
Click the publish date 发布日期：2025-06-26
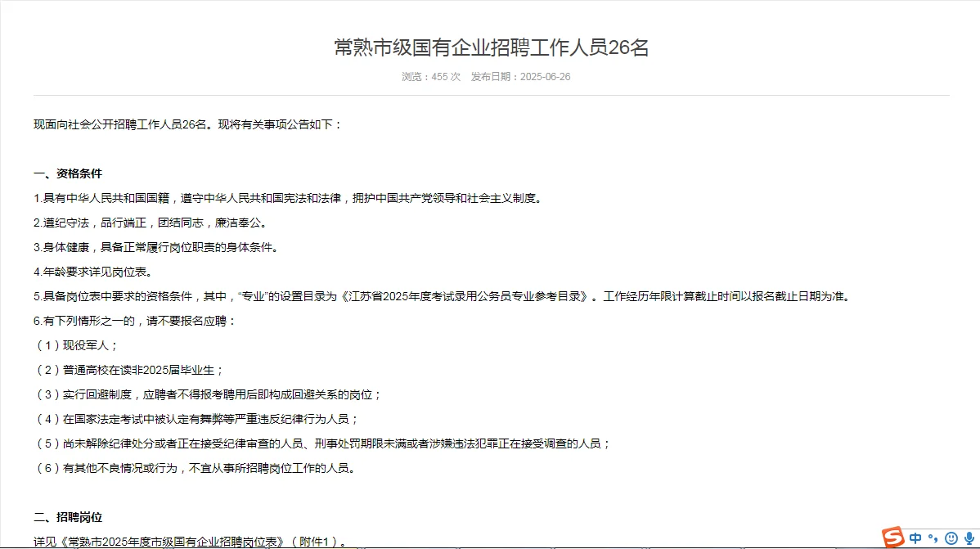(520, 77)
